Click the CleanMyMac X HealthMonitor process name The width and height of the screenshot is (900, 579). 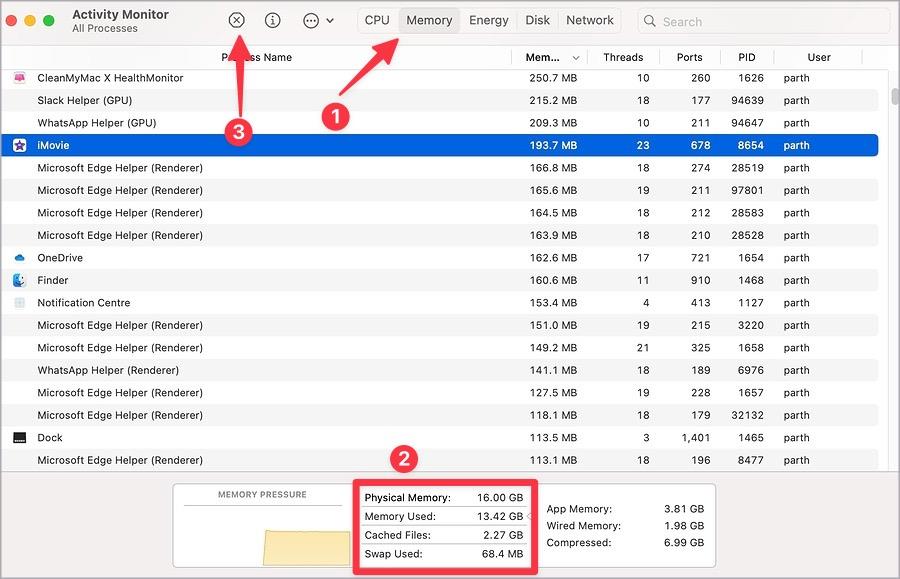tap(110, 77)
